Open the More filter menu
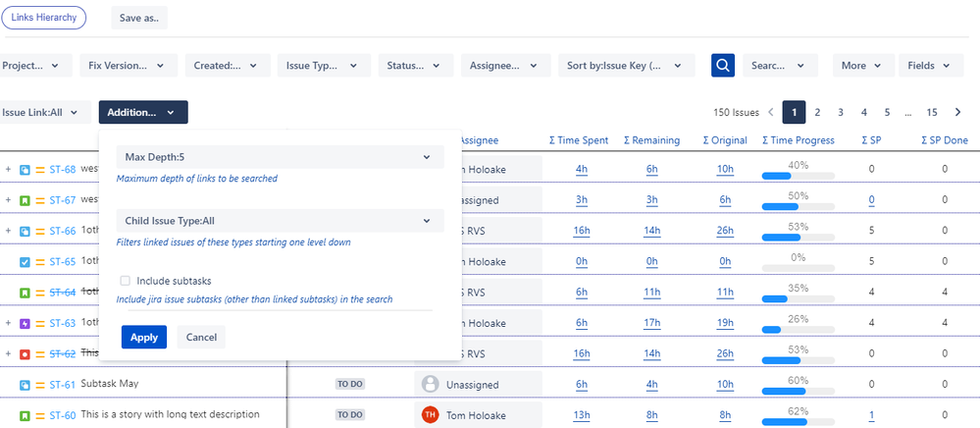980x428 pixels. pyautogui.click(x=861, y=66)
